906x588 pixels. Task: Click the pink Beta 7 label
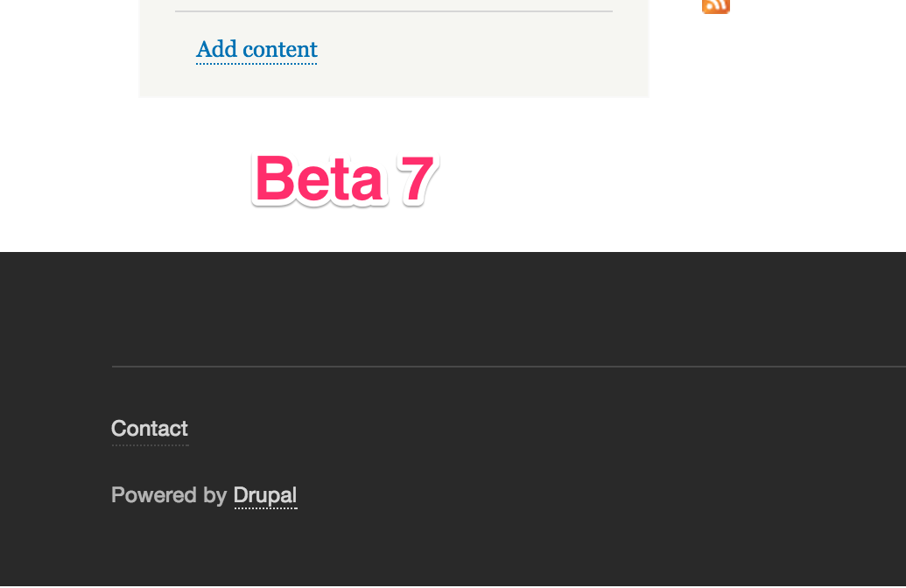tap(344, 179)
